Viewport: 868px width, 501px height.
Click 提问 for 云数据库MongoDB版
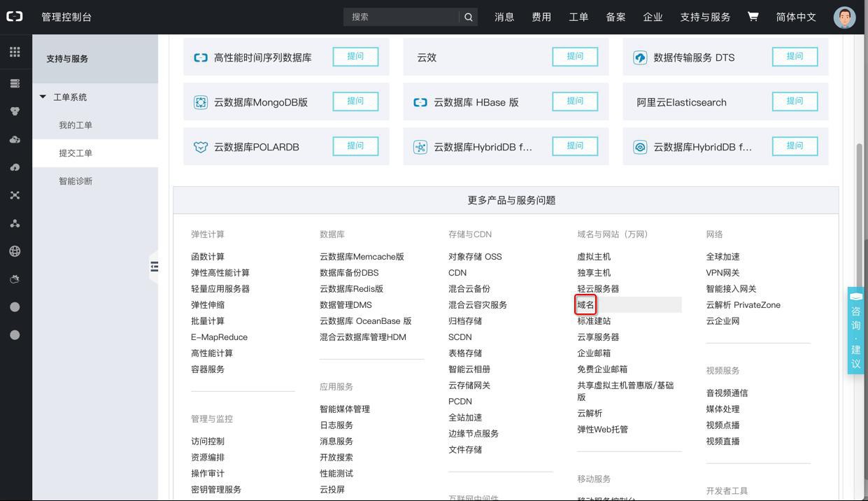pyautogui.click(x=355, y=101)
